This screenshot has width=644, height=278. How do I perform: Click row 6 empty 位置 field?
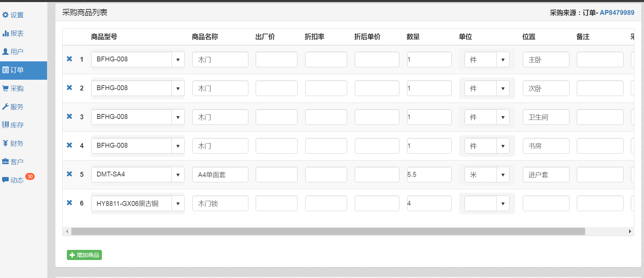546,203
